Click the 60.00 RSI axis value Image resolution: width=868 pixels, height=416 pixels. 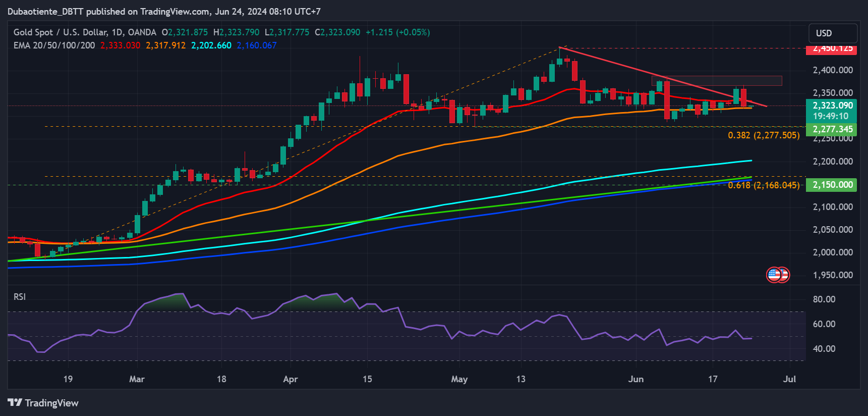point(824,324)
